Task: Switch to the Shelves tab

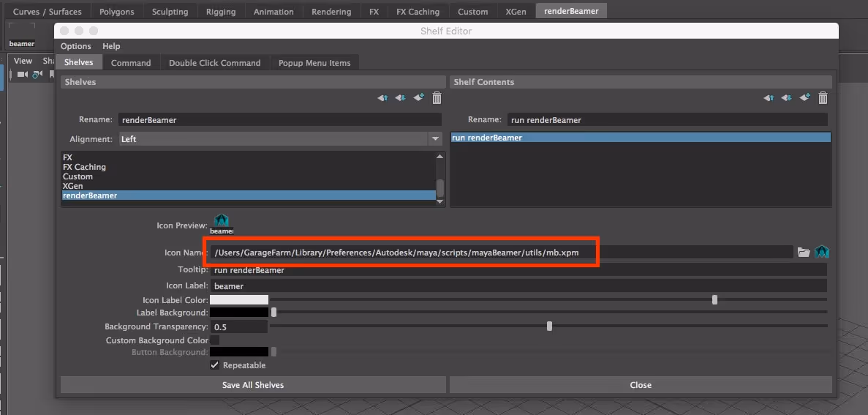Action: pyautogui.click(x=78, y=63)
